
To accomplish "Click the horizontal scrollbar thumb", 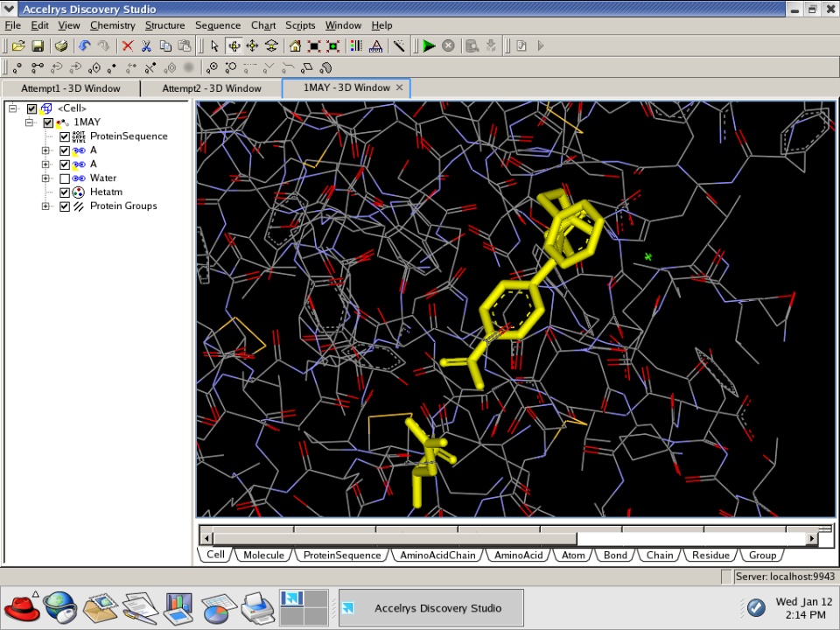I will tap(394, 538).
